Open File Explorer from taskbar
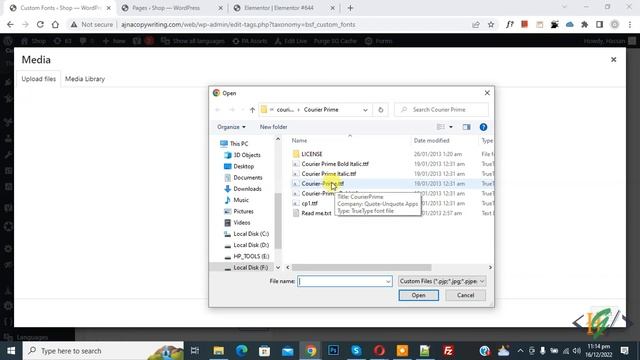The image size is (640, 360). pos(218,351)
